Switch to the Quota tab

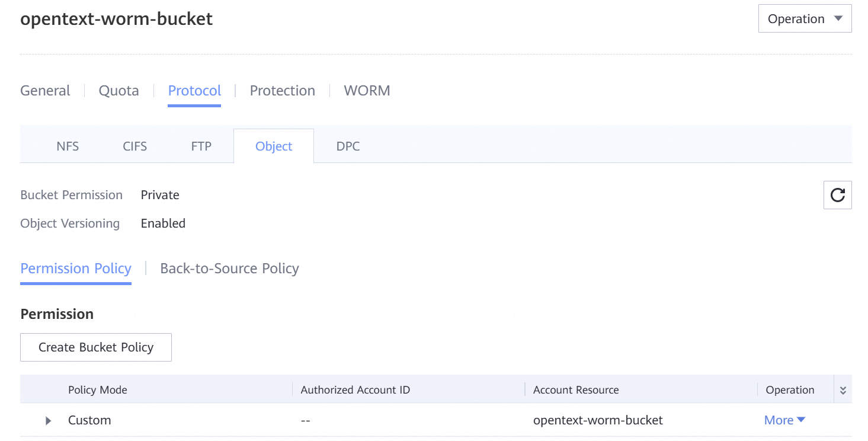(x=119, y=91)
